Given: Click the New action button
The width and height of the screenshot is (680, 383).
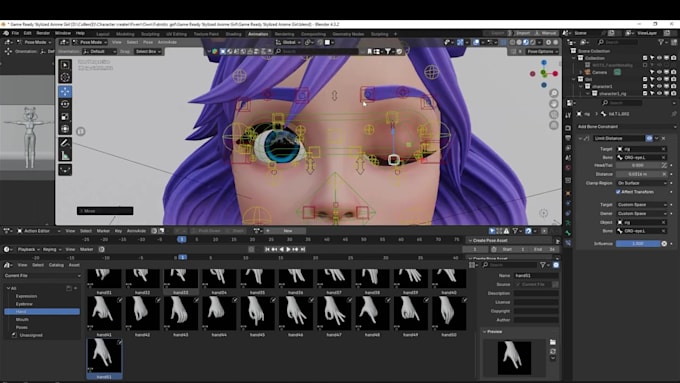Looking at the screenshot, I should coord(288,231).
